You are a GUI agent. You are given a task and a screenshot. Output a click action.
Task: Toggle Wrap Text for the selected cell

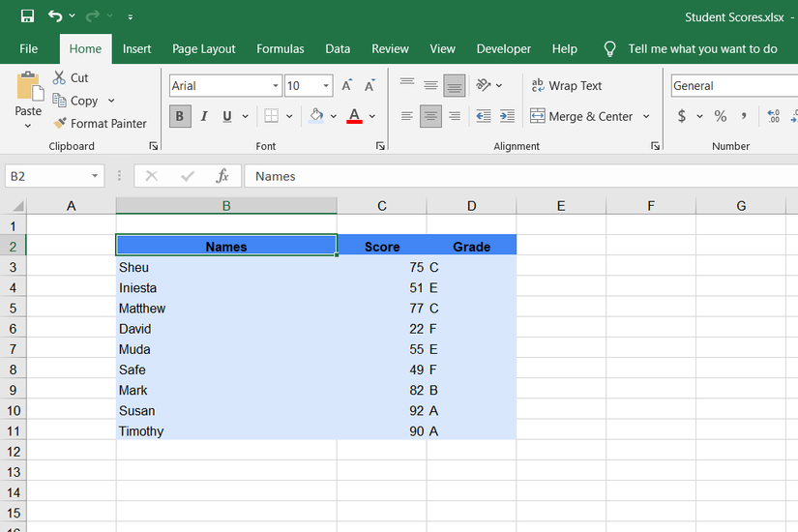567,86
